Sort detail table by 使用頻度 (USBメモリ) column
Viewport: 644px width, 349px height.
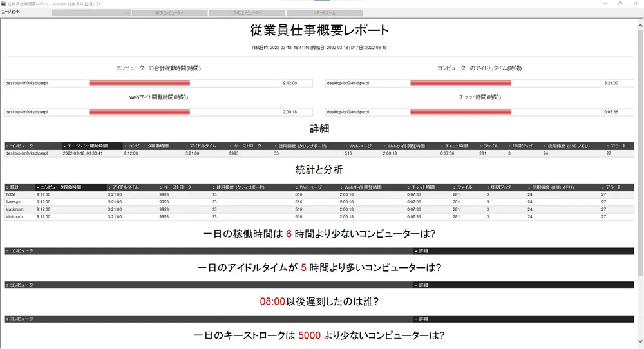point(574,146)
